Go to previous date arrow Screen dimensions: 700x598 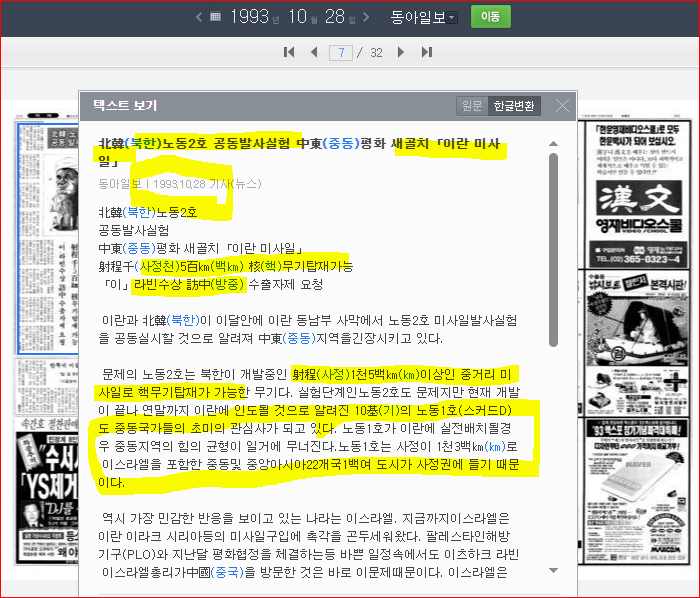[x=199, y=17]
